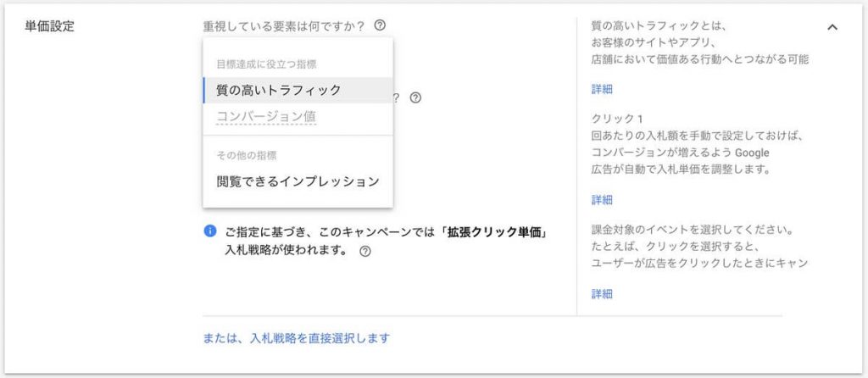This screenshot has height=378, width=868.
Task: Click the 単価設定 section heading
Action: coord(49,26)
